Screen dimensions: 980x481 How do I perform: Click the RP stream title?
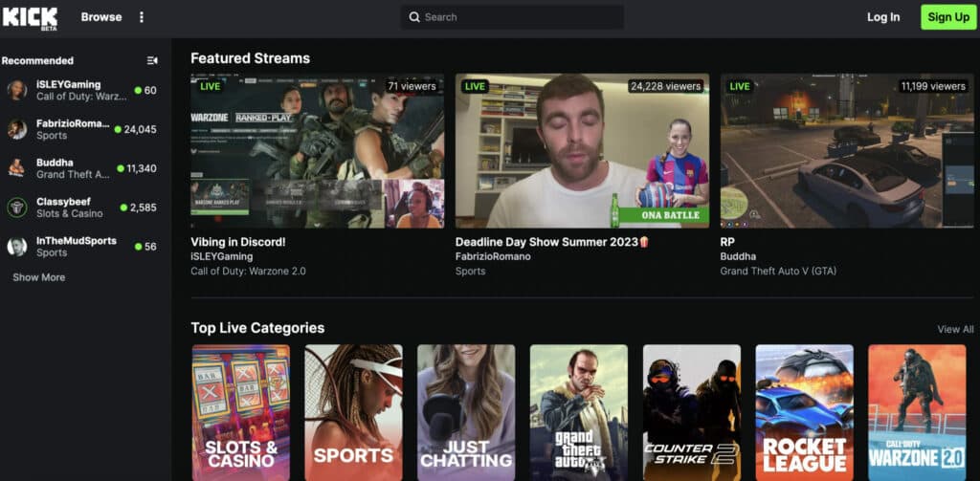pos(727,242)
